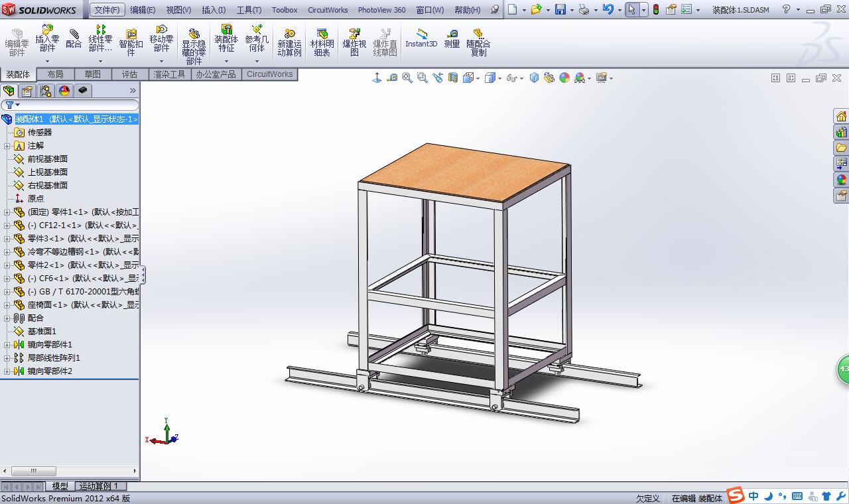Switch to the 渲染工具 Render Tools tab
The height and width of the screenshot is (504, 849).
point(170,74)
